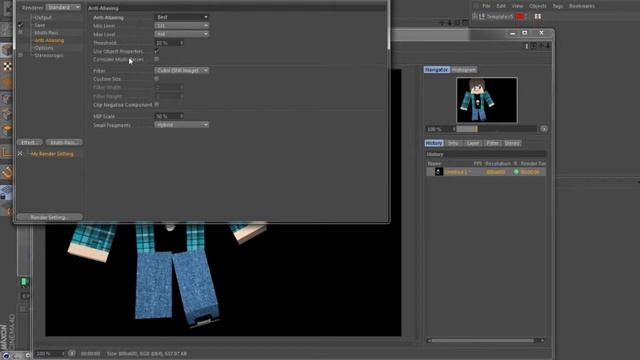Open Filter dropdown showing Cubic (Still Image)
This screenshot has width=640, height=360.
(x=182, y=70)
